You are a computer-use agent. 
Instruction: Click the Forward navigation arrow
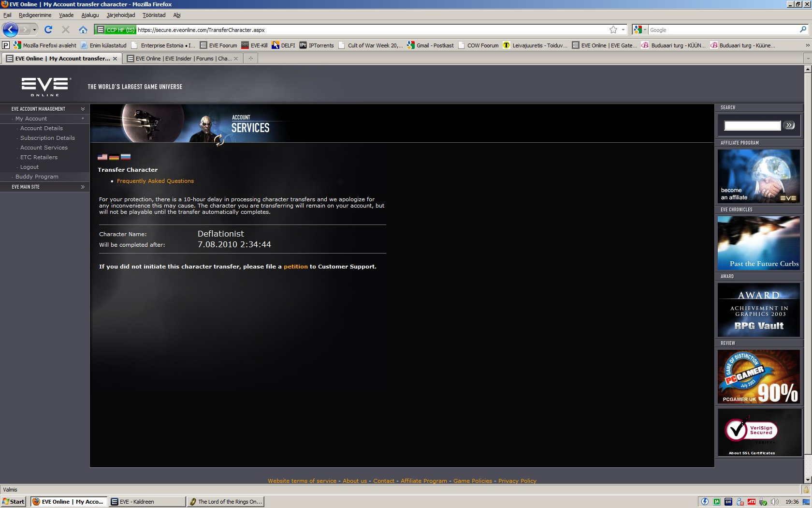pos(25,30)
